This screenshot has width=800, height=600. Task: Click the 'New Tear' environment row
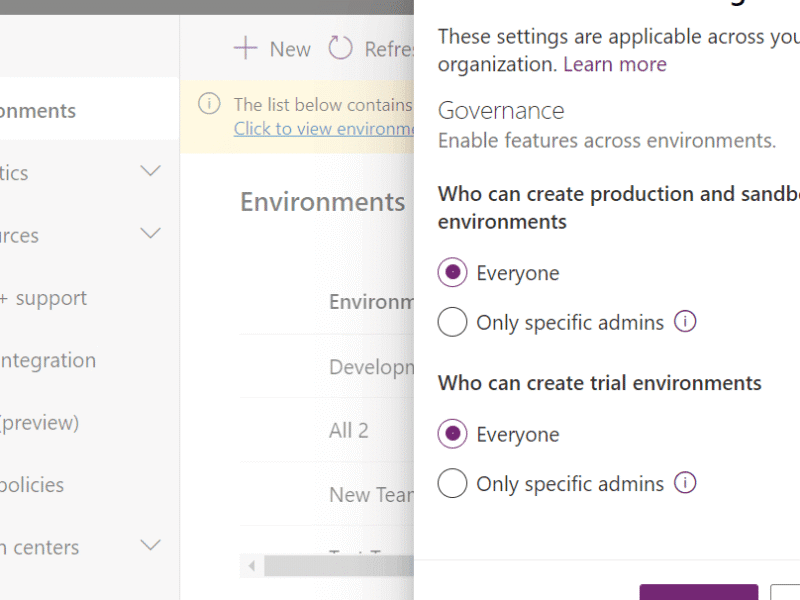click(x=327, y=494)
